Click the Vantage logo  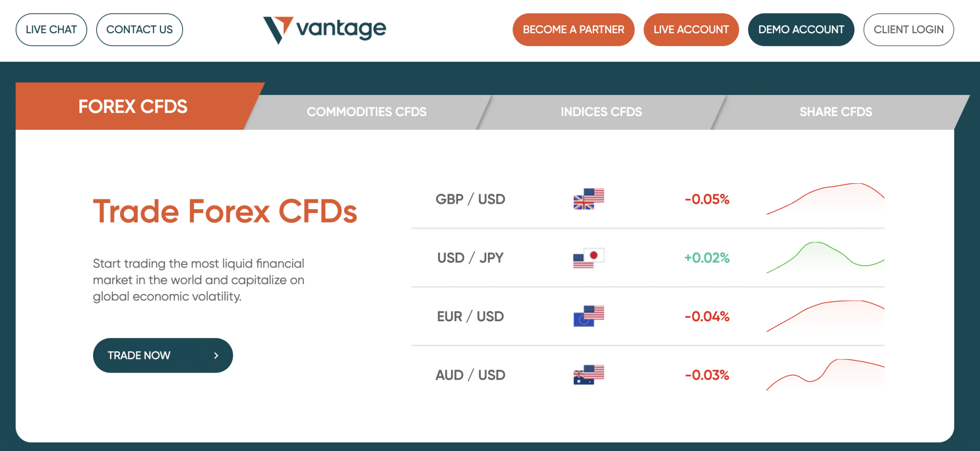[324, 29]
